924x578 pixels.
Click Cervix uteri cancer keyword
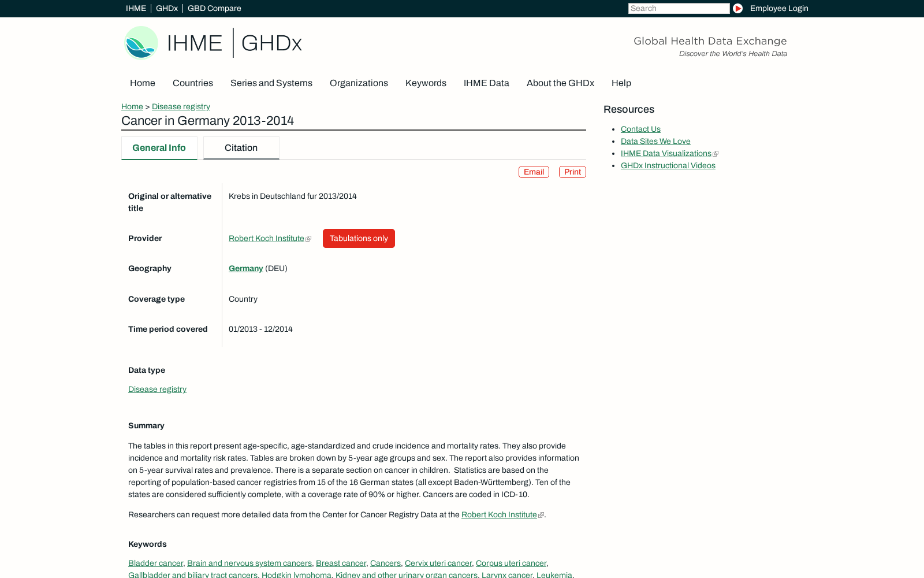(x=438, y=563)
